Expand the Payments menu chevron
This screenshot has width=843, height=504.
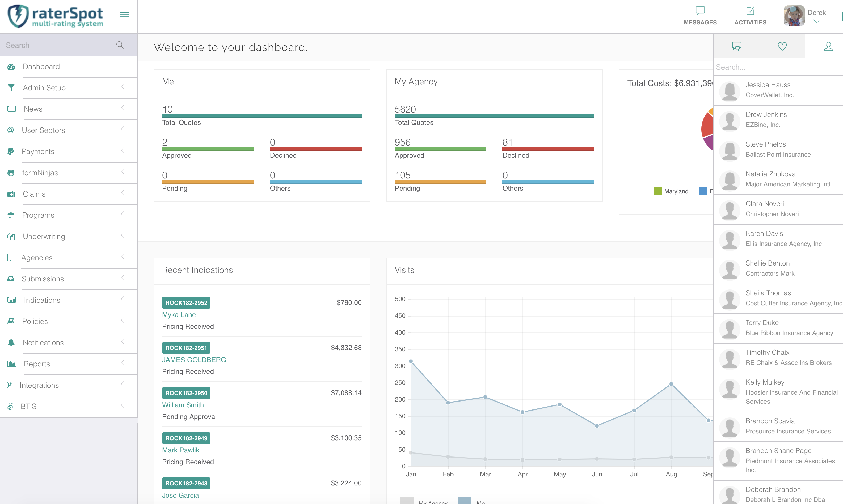point(123,151)
